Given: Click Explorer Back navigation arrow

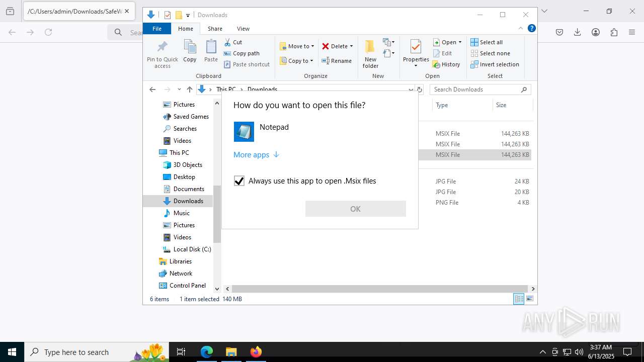Looking at the screenshot, I should click(x=152, y=89).
